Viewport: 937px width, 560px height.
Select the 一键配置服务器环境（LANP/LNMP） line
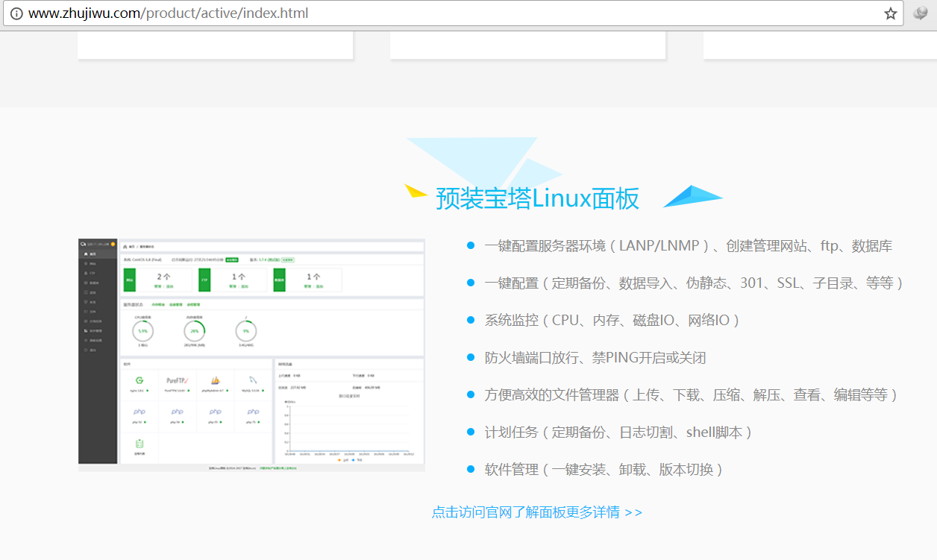(688, 246)
